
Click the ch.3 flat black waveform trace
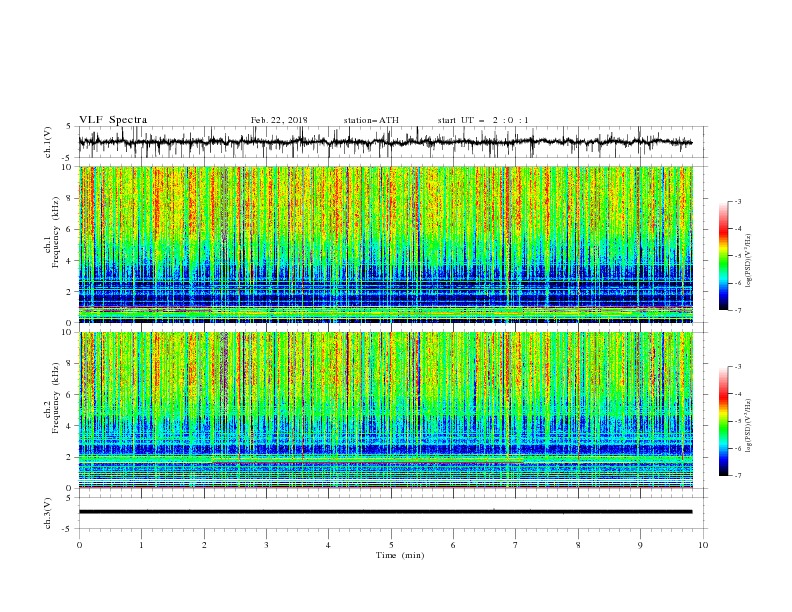tap(385, 512)
